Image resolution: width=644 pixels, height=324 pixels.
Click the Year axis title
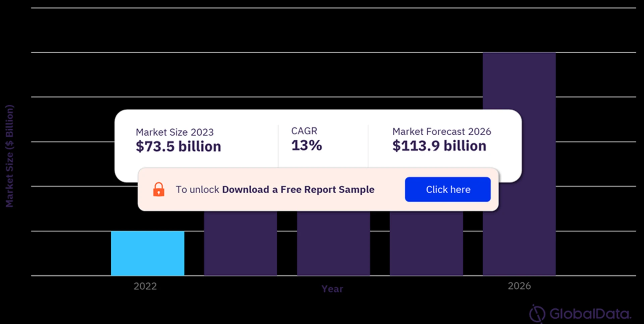tap(332, 289)
